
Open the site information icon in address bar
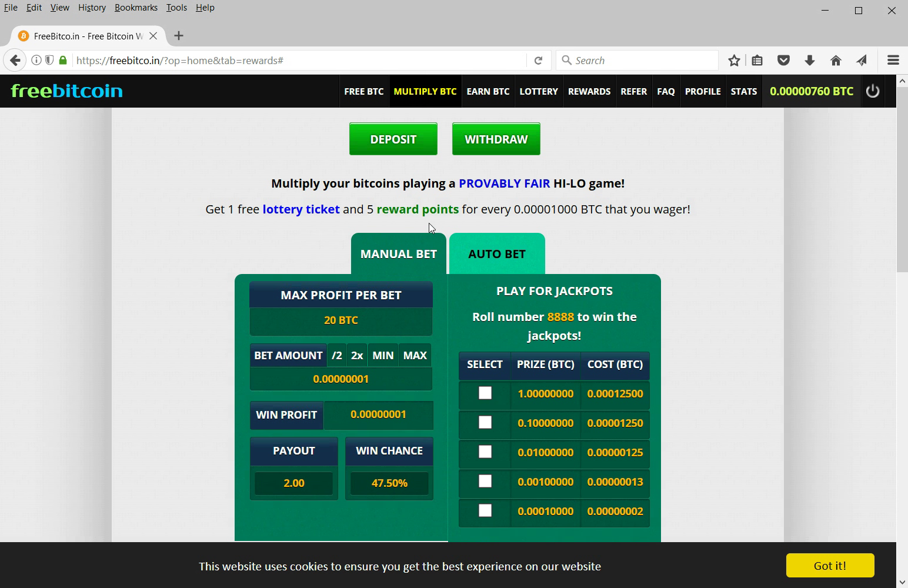(x=36, y=60)
